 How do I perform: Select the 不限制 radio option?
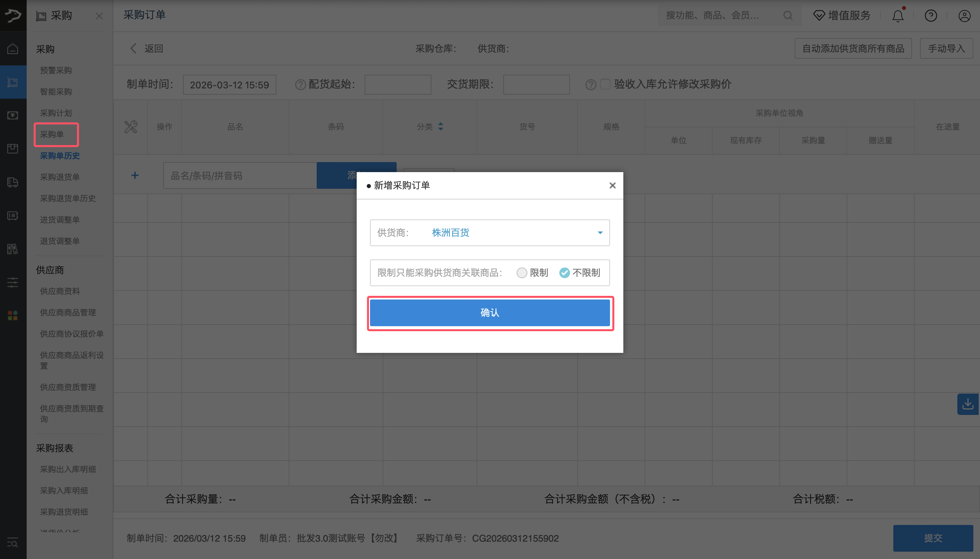(x=564, y=272)
